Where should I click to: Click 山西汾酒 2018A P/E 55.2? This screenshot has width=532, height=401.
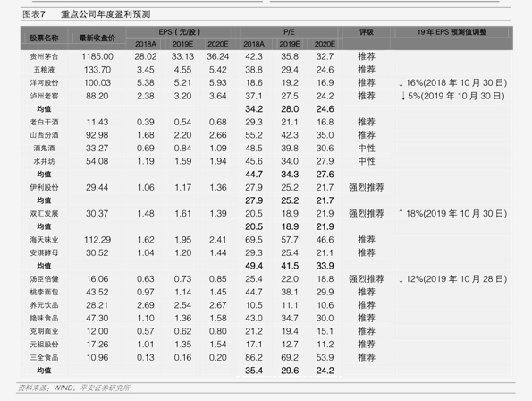(254, 135)
